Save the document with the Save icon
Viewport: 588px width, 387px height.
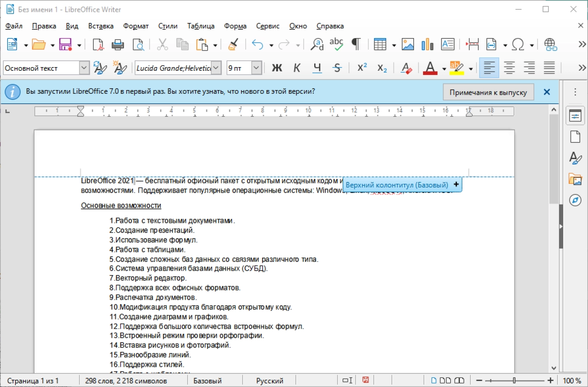point(66,45)
